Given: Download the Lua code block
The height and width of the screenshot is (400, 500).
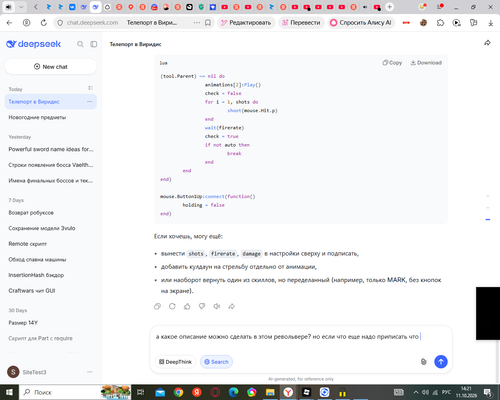Looking at the screenshot, I should pyautogui.click(x=426, y=63).
